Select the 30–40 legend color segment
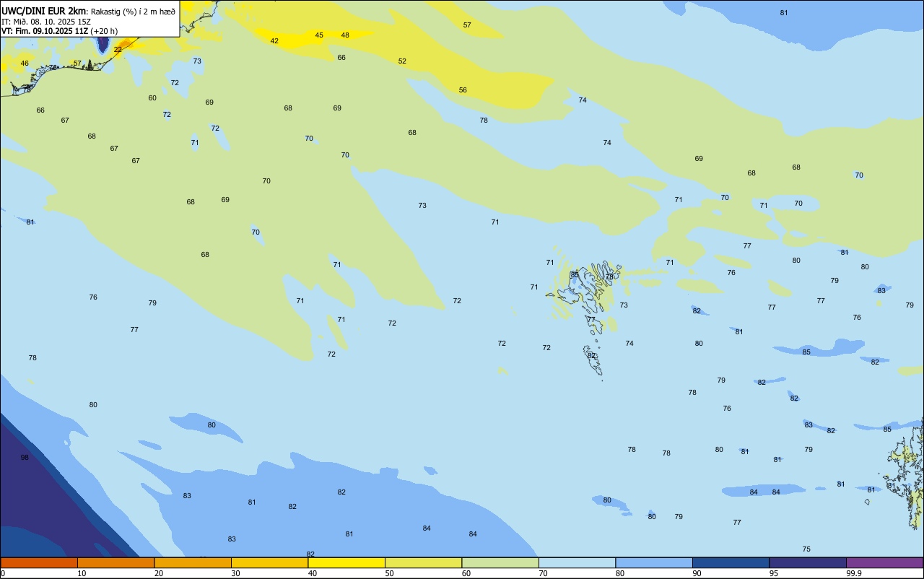This screenshot has width=924, height=579. (x=269, y=563)
